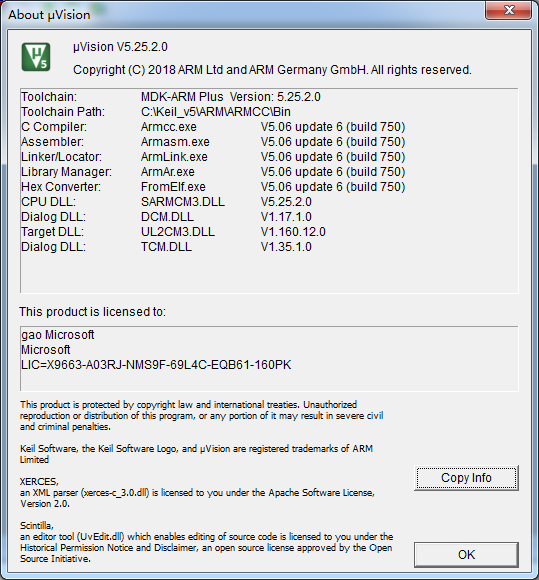Click the 'gao Microsoft' licensee name
This screenshot has width=539, height=580.
coord(58,335)
